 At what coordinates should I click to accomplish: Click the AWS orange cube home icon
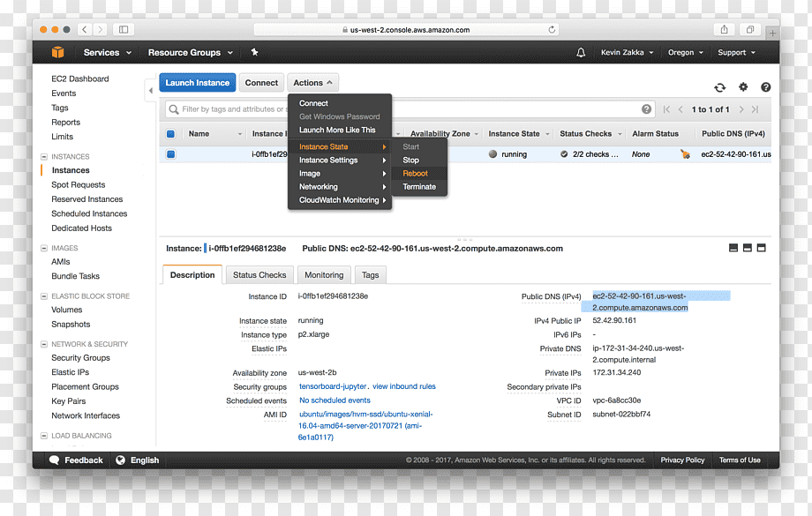(x=58, y=52)
